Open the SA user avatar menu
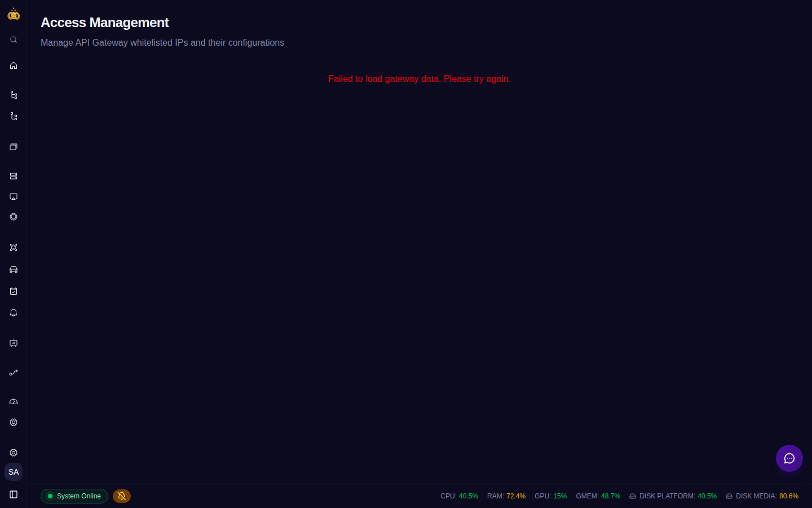 pos(14,472)
